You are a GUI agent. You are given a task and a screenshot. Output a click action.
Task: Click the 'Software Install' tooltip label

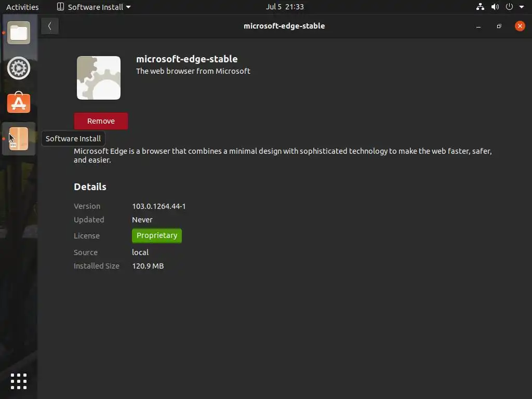coord(73,139)
